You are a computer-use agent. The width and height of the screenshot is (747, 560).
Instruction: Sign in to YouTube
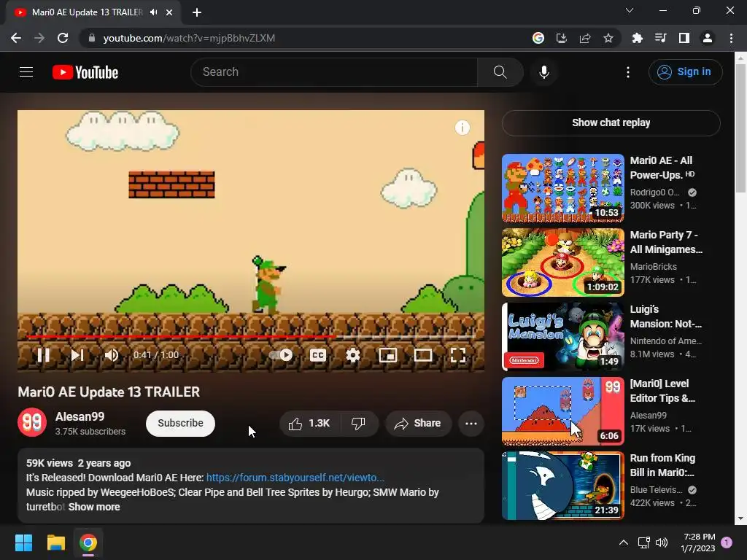685,72
